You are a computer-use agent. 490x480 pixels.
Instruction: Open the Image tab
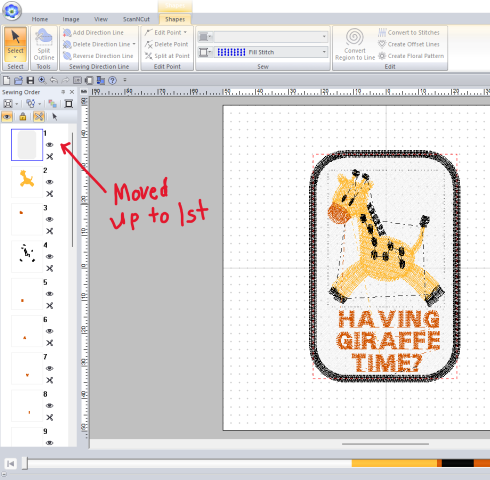click(x=71, y=19)
